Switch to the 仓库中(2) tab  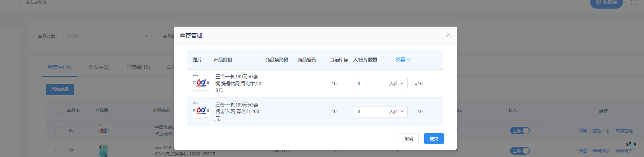pos(99,67)
